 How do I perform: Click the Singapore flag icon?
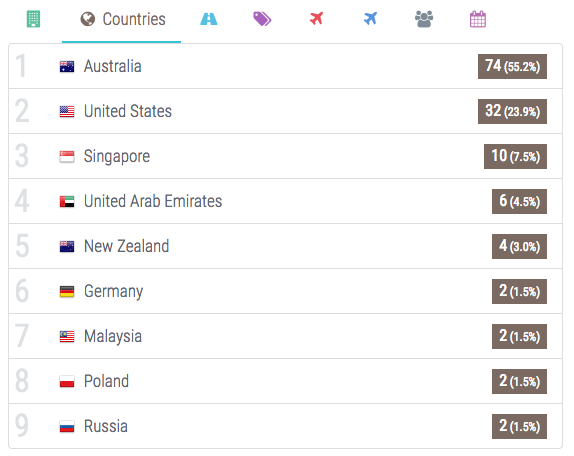click(67, 157)
